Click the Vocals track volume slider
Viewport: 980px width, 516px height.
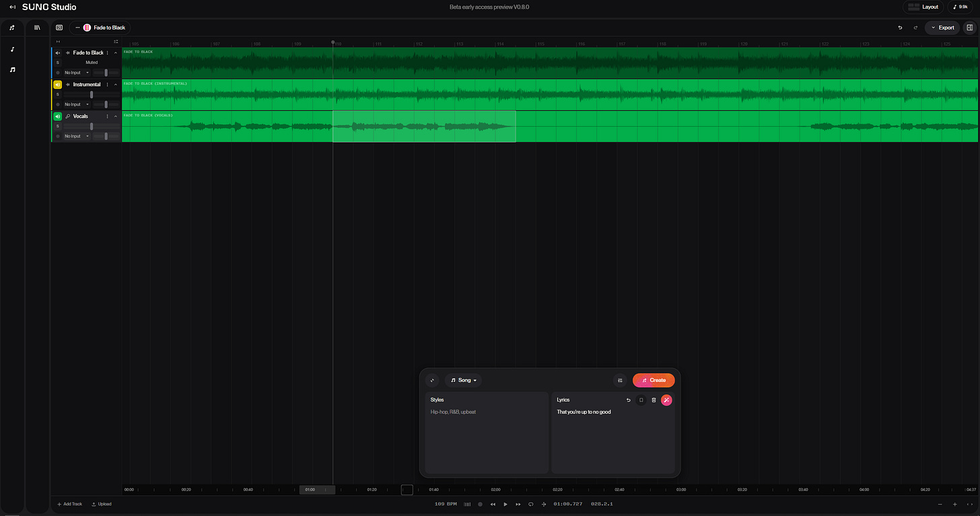pyautogui.click(x=92, y=126)
